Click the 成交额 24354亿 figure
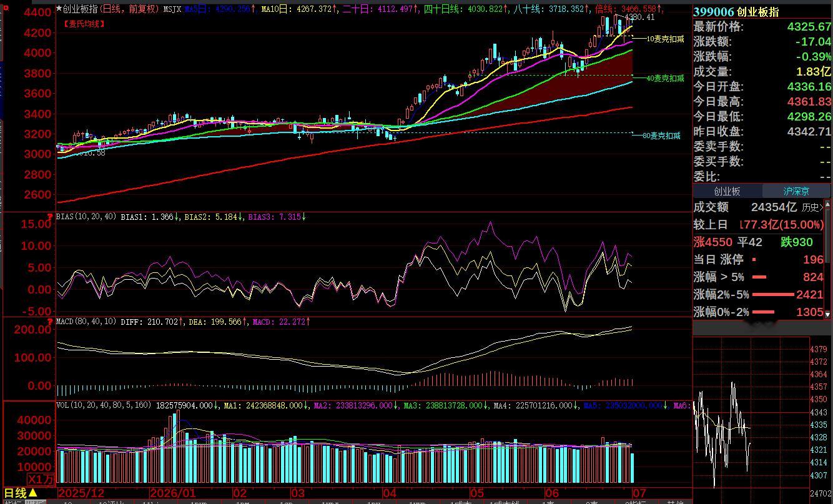833x504 pixels. pos(774,207)
